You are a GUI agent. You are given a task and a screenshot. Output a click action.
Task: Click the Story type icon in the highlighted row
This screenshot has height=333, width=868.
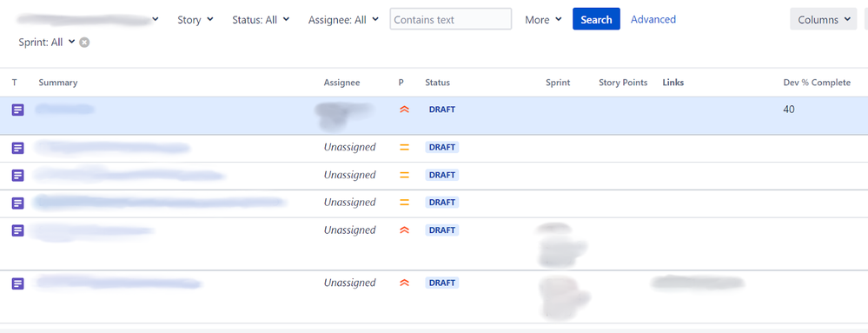pos(18,110)
